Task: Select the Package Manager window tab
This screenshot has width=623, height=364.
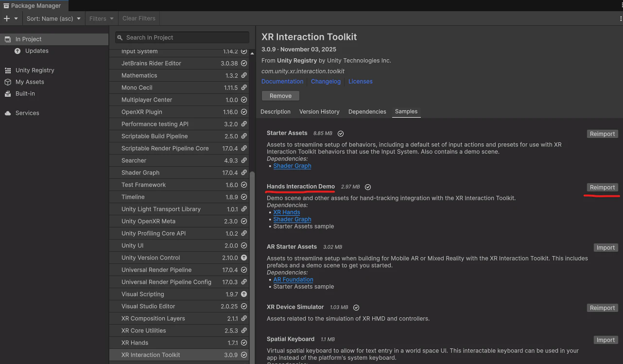Action: coord(34,6)
